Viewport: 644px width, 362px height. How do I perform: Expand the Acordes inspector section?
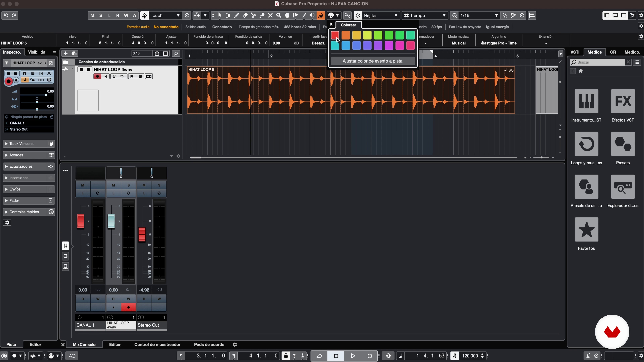point(29,155)
